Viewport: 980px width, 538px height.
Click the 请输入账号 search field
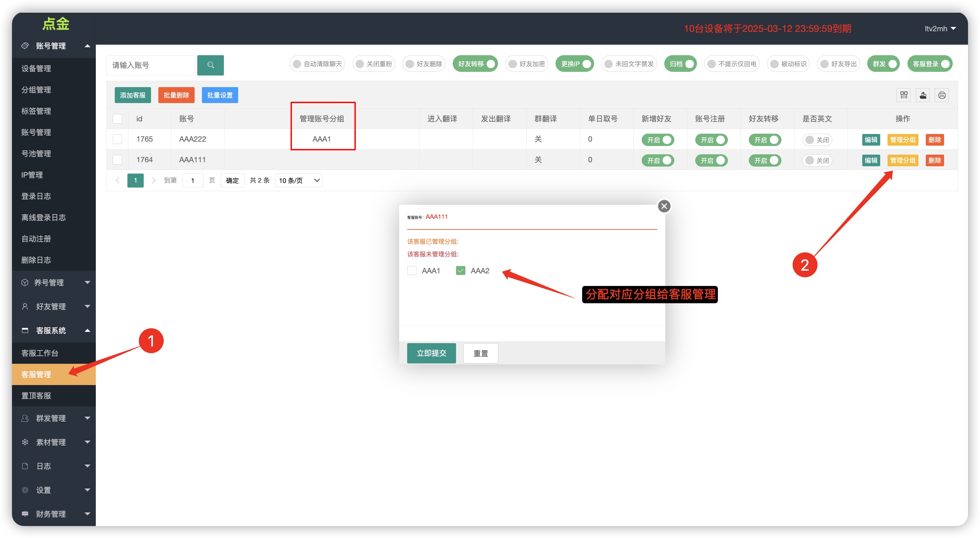[x=151, y=65]
